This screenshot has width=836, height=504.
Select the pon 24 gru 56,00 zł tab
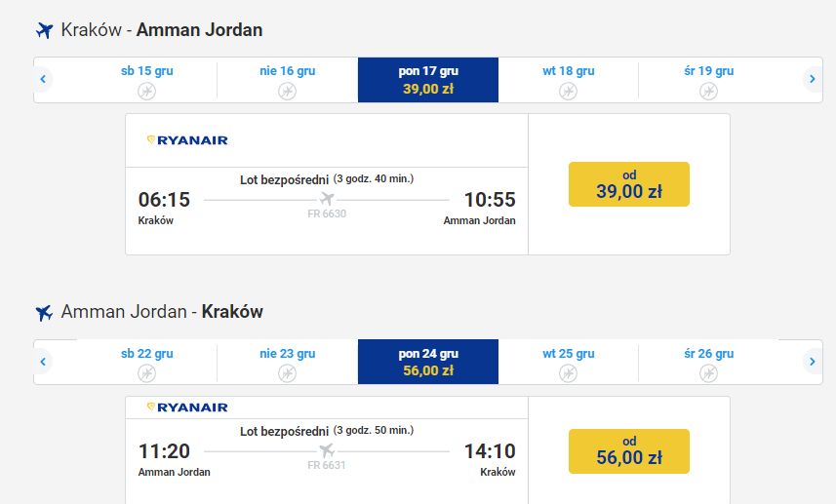pos(428,362)
